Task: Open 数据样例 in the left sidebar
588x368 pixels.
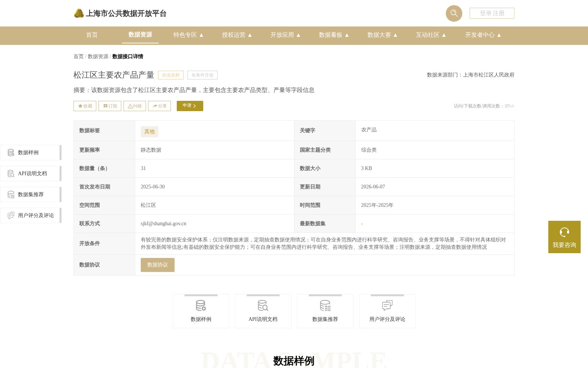Action: (x=31, y=153)
